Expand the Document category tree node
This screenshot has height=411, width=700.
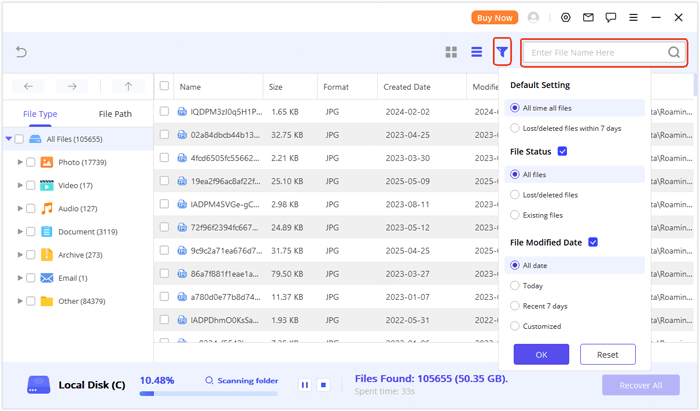(20, 232)
